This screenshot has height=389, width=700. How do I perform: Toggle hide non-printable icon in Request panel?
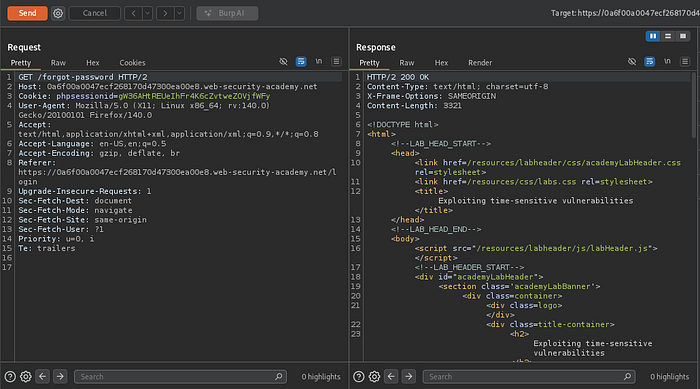[283, 62]
